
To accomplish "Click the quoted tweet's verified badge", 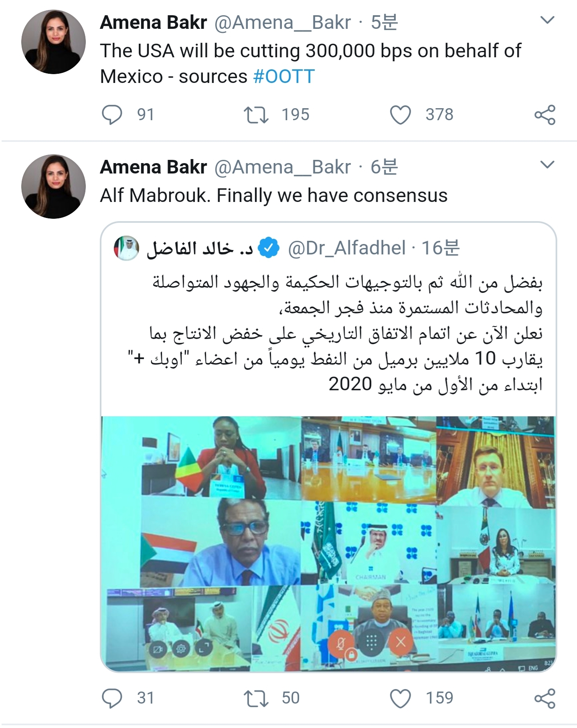I will [268, 248].
